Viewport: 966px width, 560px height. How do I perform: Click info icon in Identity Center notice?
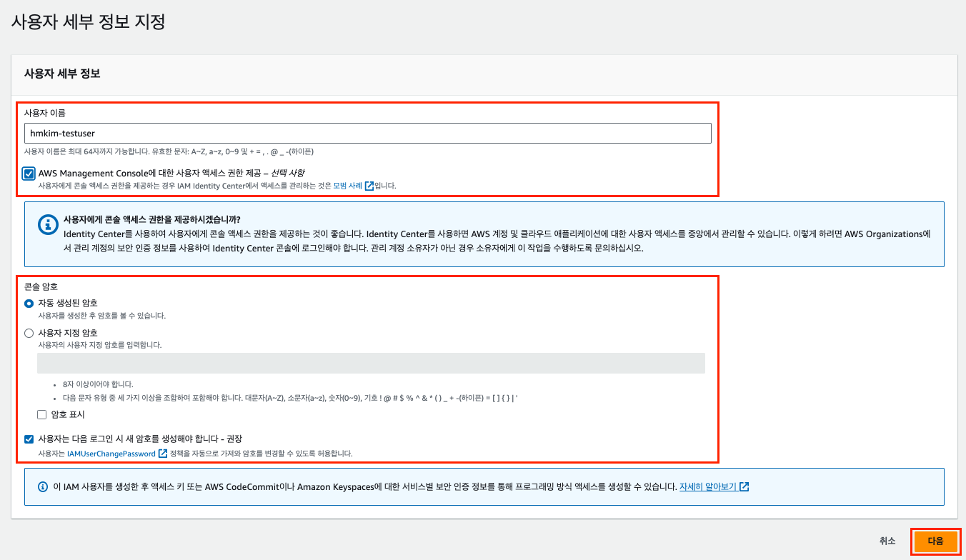point(48,224)
